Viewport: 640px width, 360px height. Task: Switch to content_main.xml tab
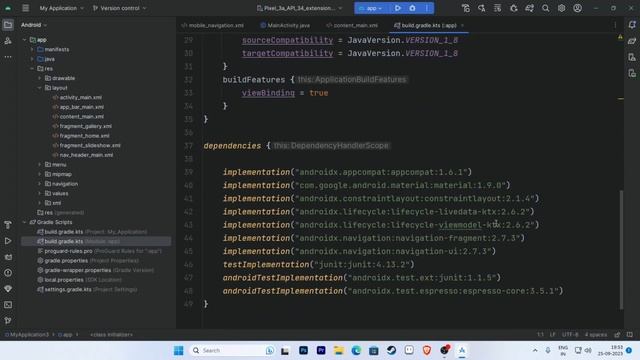coord(352,25)
